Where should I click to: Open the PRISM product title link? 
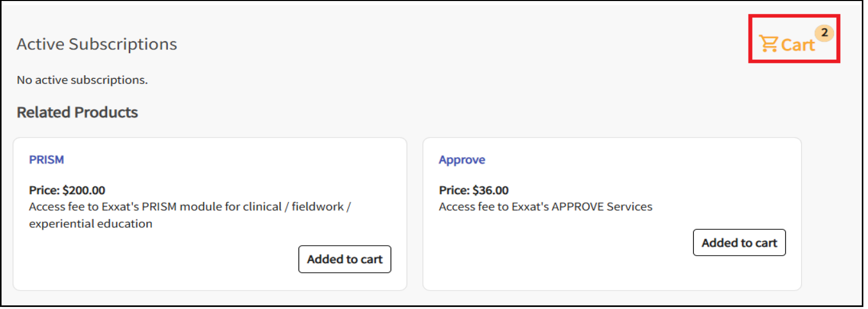pos(46,160)
